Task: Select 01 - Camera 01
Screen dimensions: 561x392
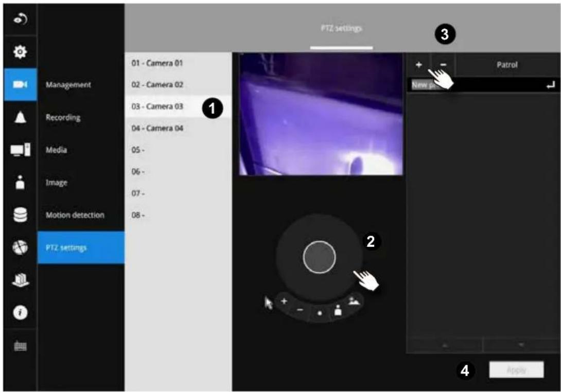Action: 178,63
